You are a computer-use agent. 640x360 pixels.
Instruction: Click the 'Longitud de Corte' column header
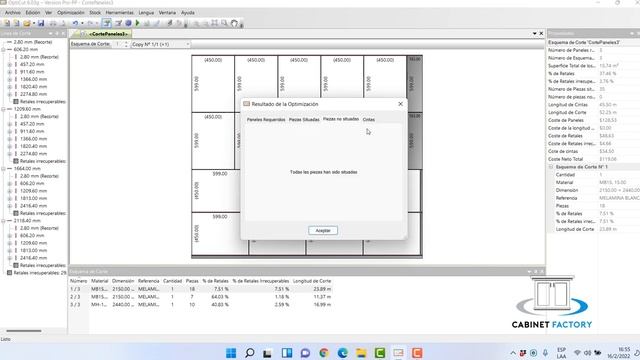(x=312, y=281)
